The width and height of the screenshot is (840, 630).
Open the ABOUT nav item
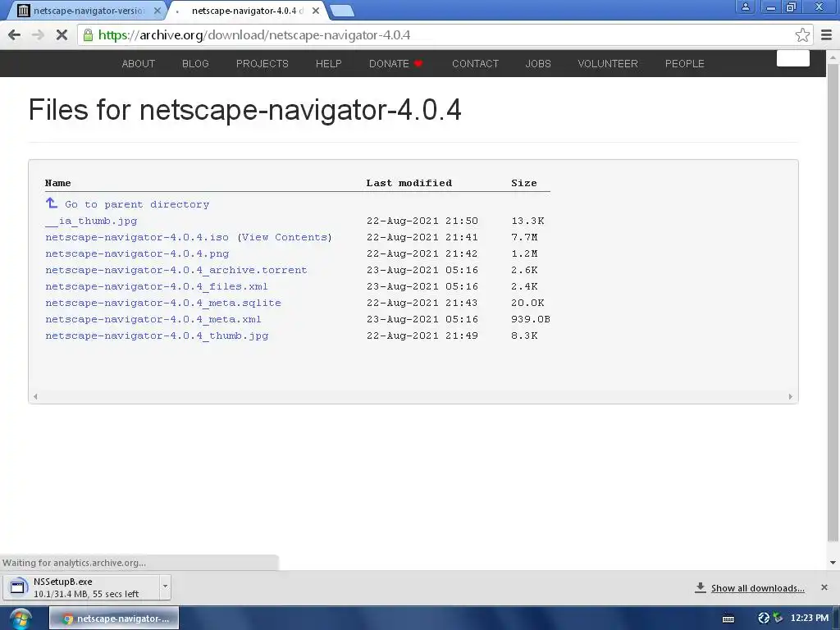[x=138, y=64]
